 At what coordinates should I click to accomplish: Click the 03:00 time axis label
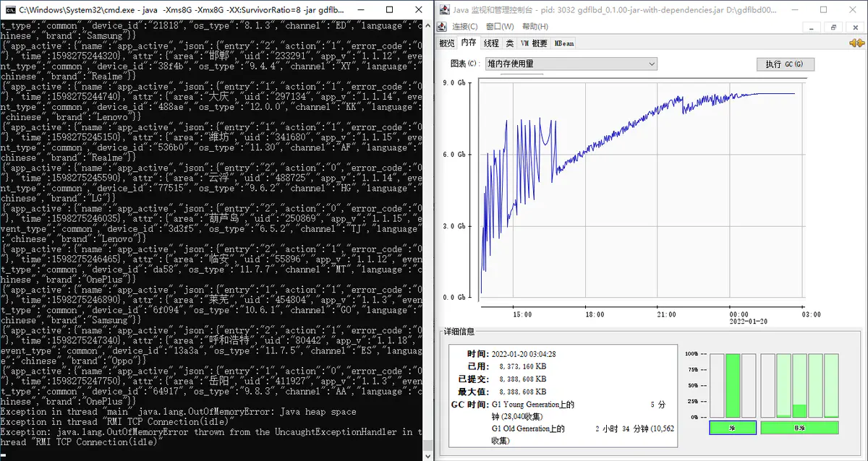[x=811, y=314]
